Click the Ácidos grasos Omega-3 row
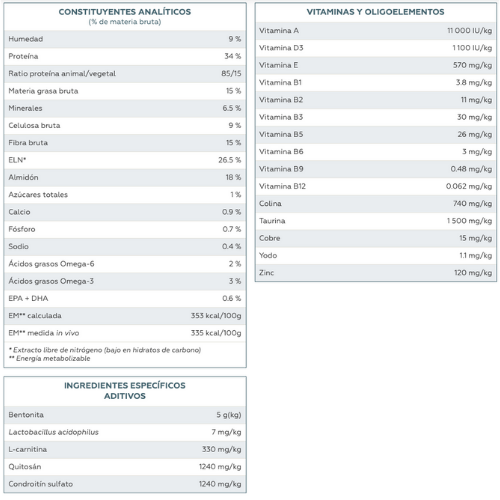The image size is (500, 500). pos(125,281)
